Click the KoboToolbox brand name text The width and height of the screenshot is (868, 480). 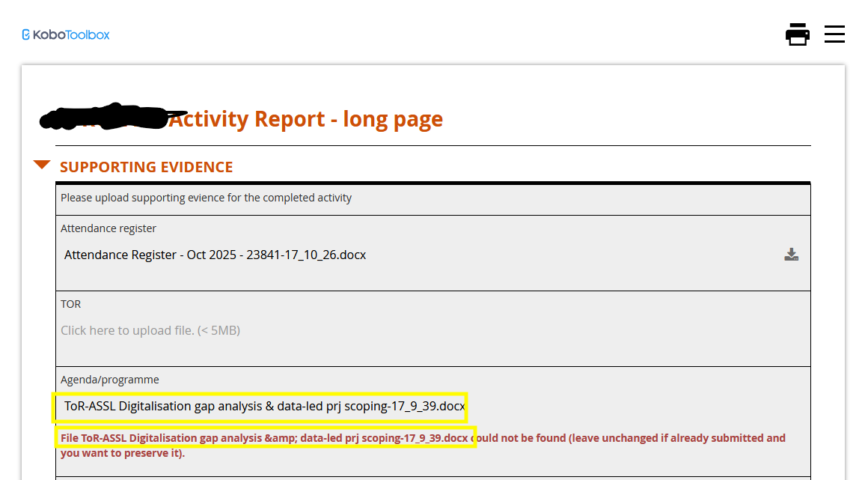[72, 34]
